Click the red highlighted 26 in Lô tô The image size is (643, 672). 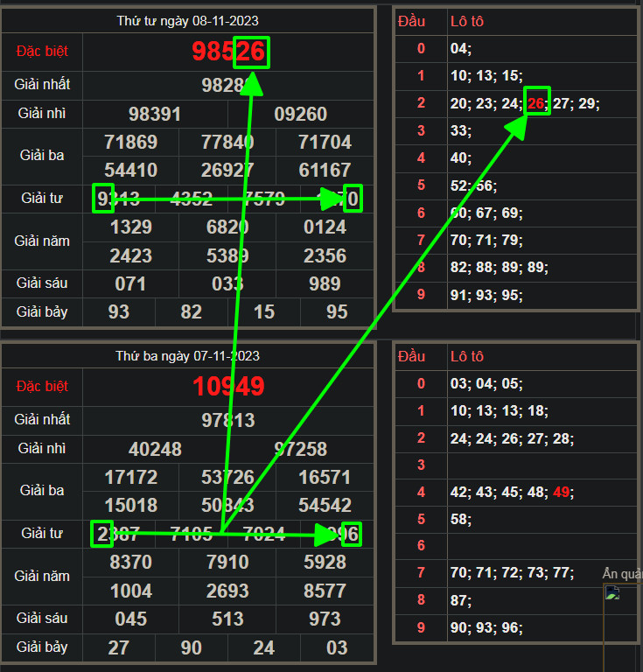pos(536,103)
